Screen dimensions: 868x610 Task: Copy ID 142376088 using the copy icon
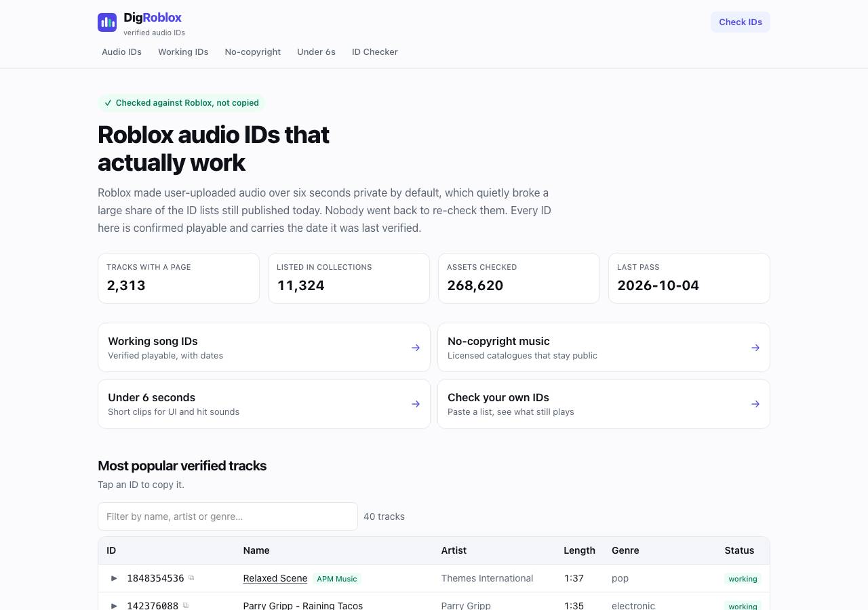186,605
